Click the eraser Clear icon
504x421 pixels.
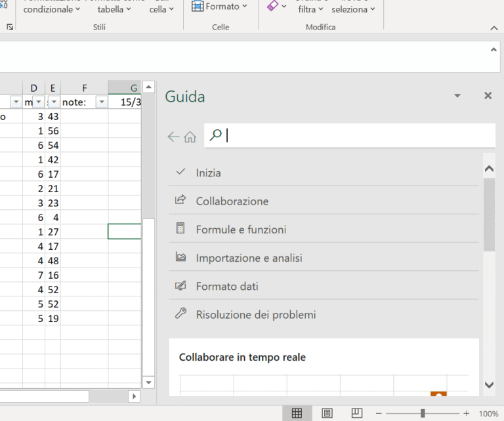click(x=272, y=6)
